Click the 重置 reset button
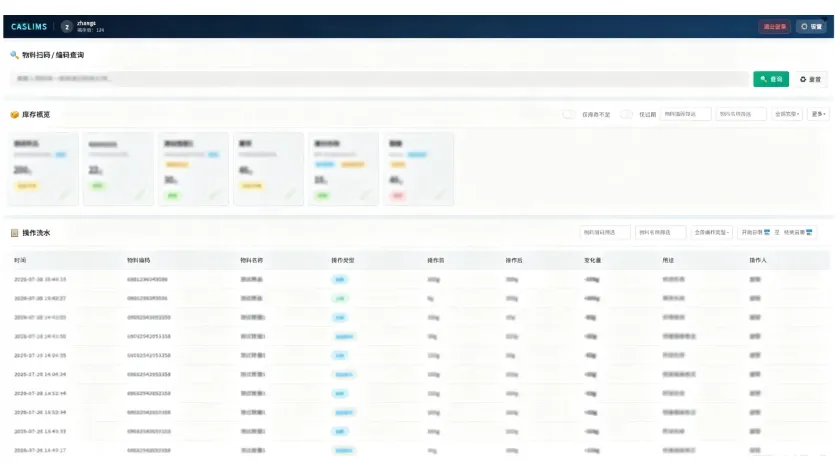This screenshot has height=472, width=840. pos(811,79)
